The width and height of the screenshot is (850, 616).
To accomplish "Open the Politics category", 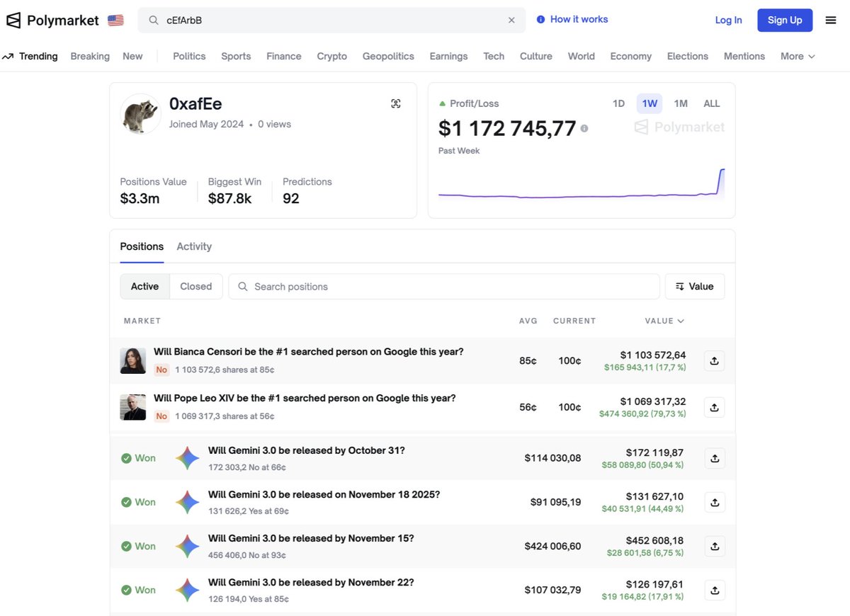I will coord(189,57).
